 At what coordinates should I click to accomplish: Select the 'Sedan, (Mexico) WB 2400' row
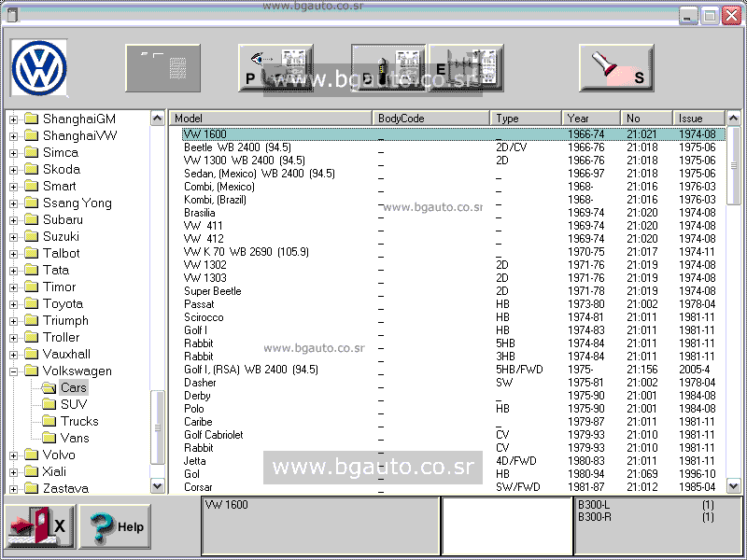pyautogui.click(x=454, y=174)
